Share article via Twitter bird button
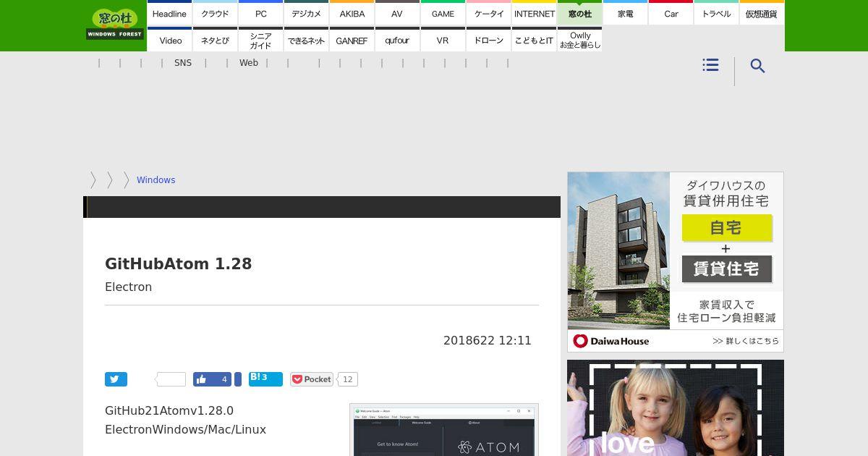Viewport: 868px width, 456px height. click(116, 379)
